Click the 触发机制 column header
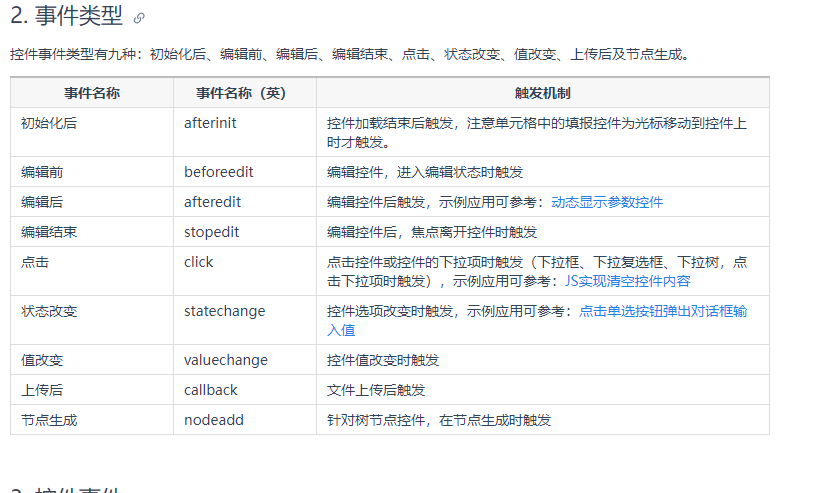The height and width of the screenshot is (493, 824). (x=543, y=93)
